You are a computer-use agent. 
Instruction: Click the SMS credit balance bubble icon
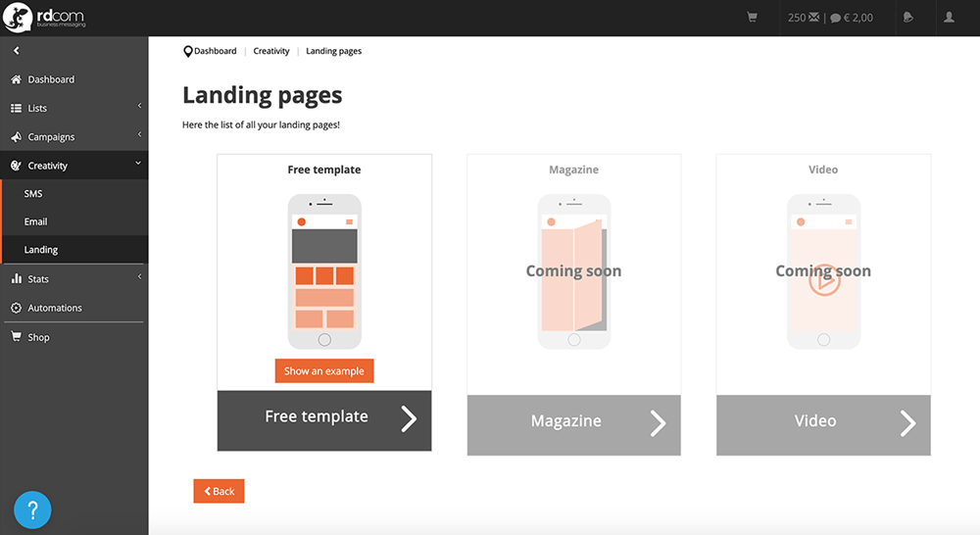click(x=835, y=18)
